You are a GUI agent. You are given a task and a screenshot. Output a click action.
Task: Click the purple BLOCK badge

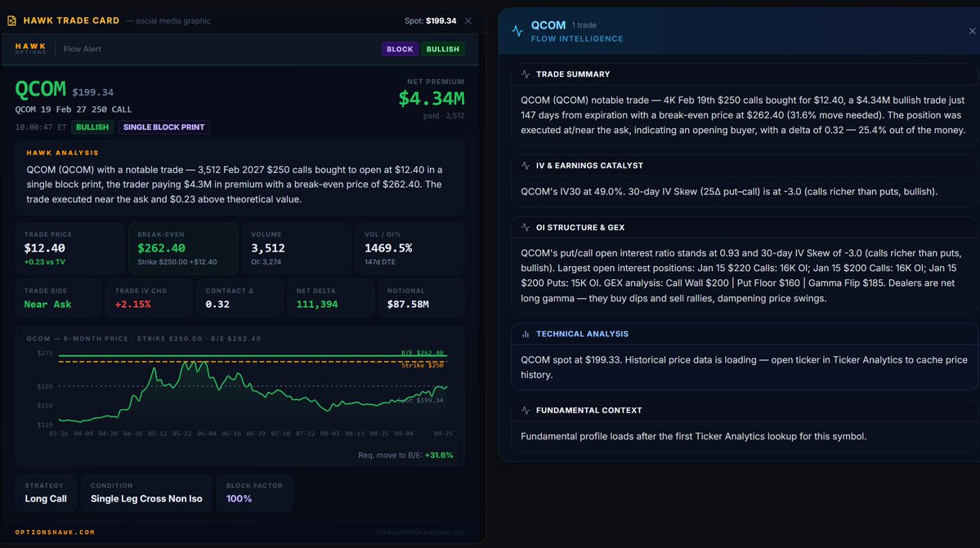coord(400,49)
